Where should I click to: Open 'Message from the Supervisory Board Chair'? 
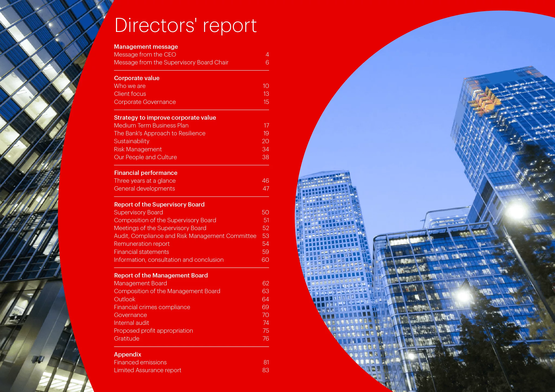(191, 63)
